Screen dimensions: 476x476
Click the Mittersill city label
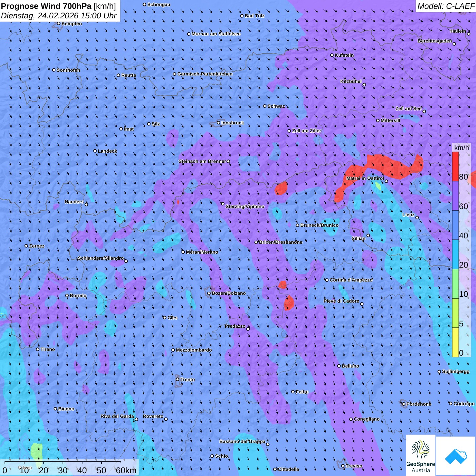[x=390, y=120]
